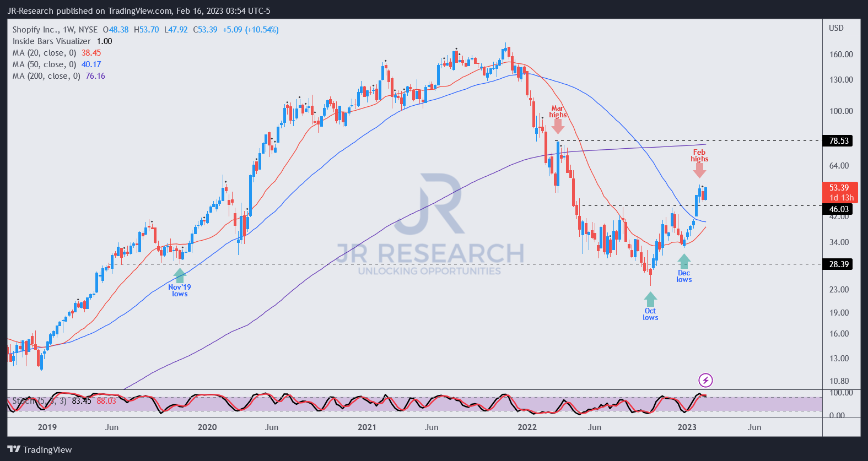Click the Nov'19 lows annotation text
The height and width of the screenshot is (461, 868).
pos(180,291)
